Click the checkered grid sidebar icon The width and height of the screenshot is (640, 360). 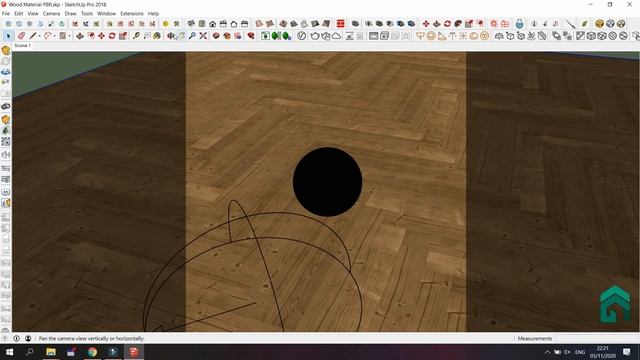[x=6, y=142]
